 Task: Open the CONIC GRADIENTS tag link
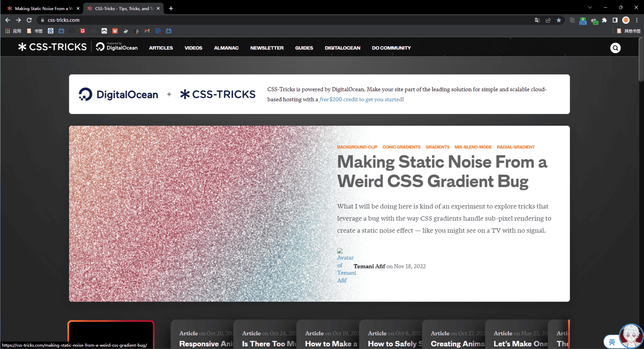[x=401, y=147]
